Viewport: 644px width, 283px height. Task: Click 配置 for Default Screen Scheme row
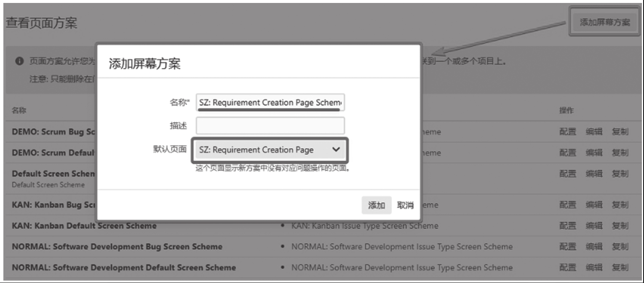tap(567, 173)
